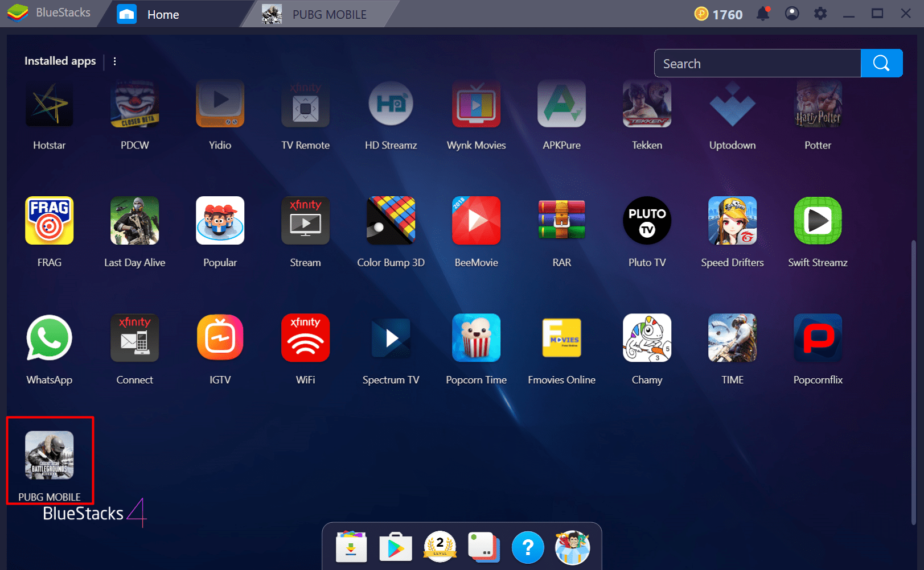The image size is (924, 570).
Task: Launch the TIME app
Action: 733,338
